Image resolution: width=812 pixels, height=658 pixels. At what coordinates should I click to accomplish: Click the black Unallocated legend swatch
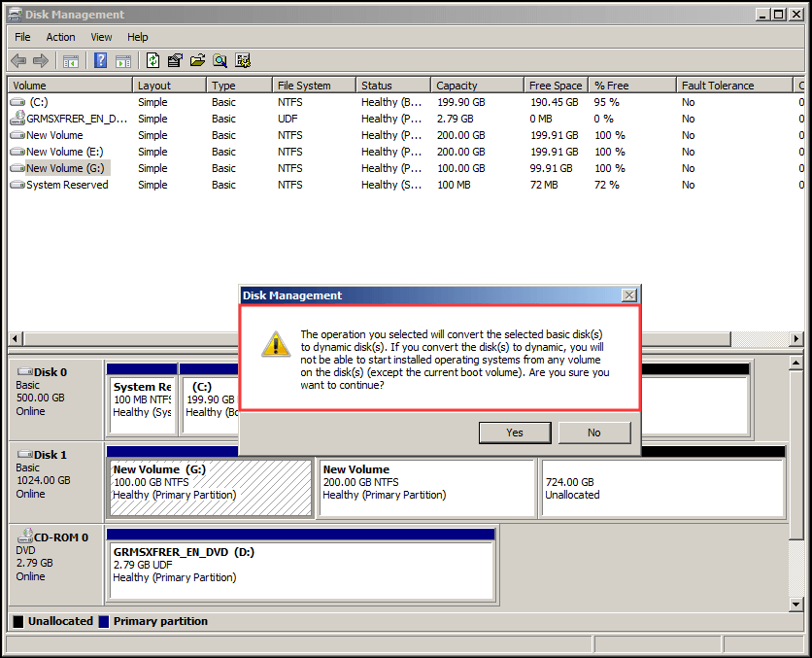[x=18, y=621]
